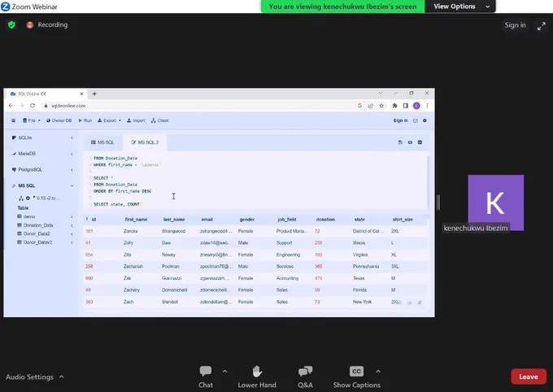Viewport: 553px width, 392px height.
Task: Switch to the MS SQL.3 tab
Action: (145, 142)
